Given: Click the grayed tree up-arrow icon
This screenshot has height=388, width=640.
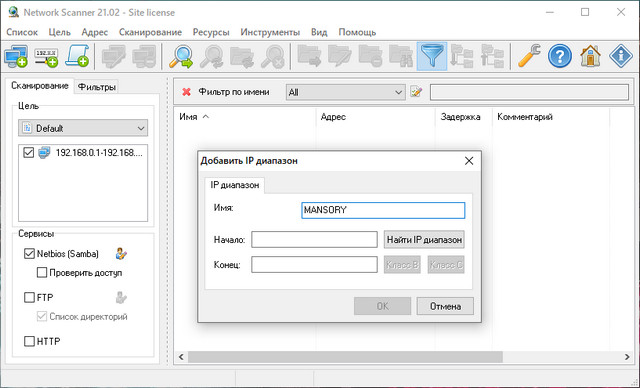Looking at the screenshot, I should 493,56.
